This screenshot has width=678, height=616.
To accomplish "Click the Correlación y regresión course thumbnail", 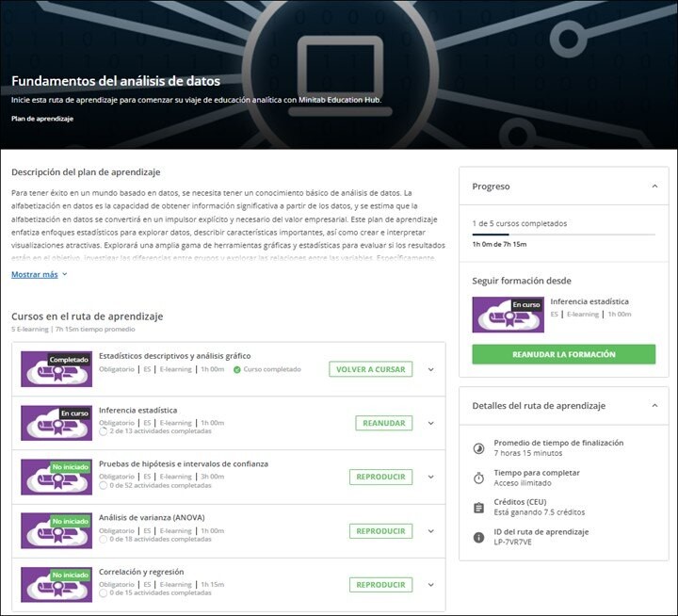I will [56, 585].
